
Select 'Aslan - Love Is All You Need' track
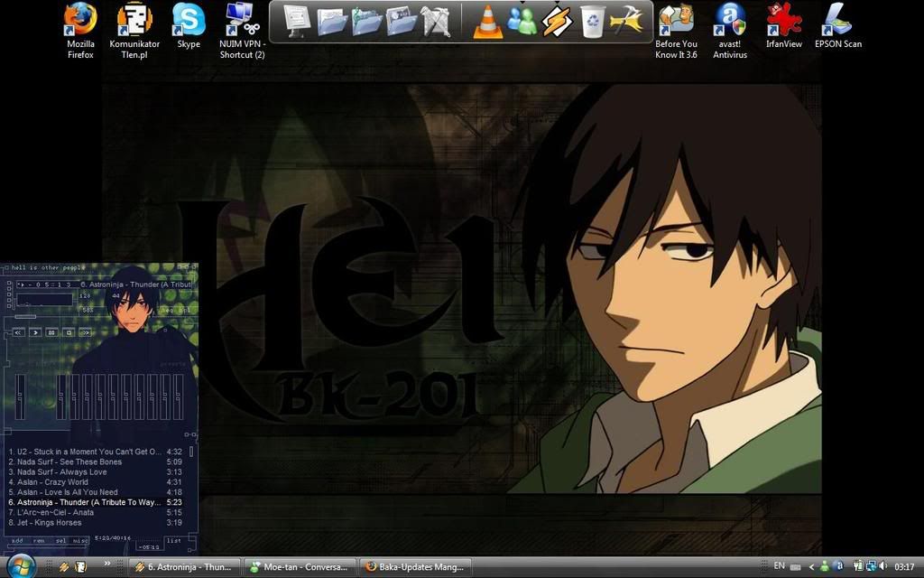pos(95,492)
